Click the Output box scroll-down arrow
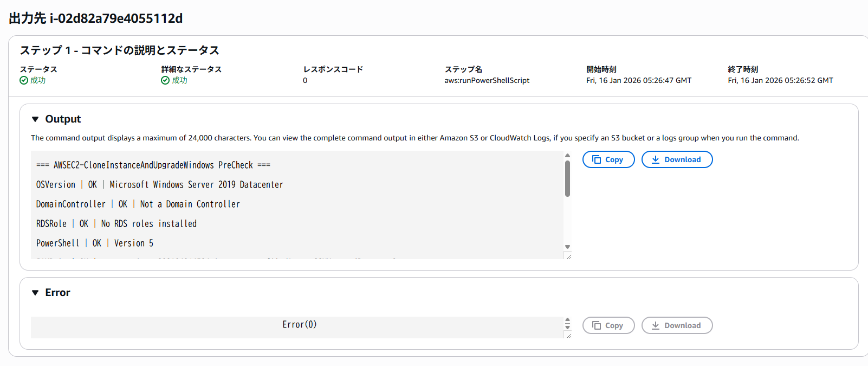868x366 pixels. coord(567,247)
